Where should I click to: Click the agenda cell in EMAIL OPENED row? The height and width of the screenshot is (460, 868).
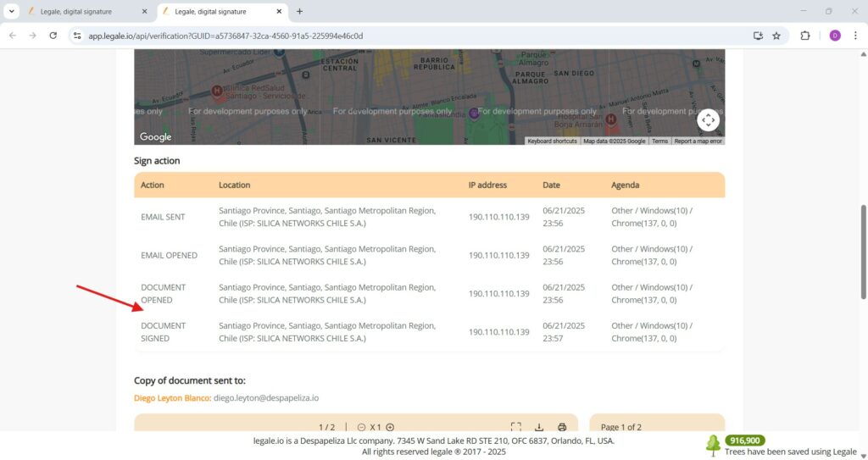coord(652,255)
